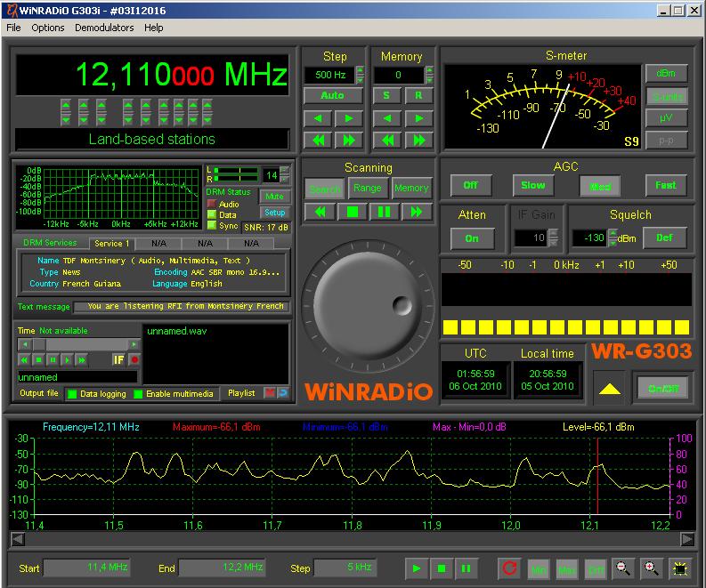Pause scanning with the pause button

pyautogui.click(x=384, y=212)
